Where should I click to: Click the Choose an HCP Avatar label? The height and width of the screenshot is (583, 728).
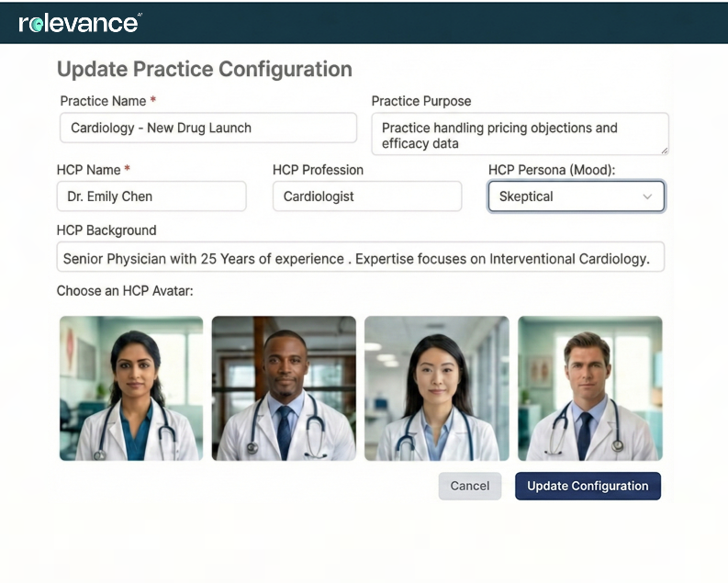[x=125, y=291]
